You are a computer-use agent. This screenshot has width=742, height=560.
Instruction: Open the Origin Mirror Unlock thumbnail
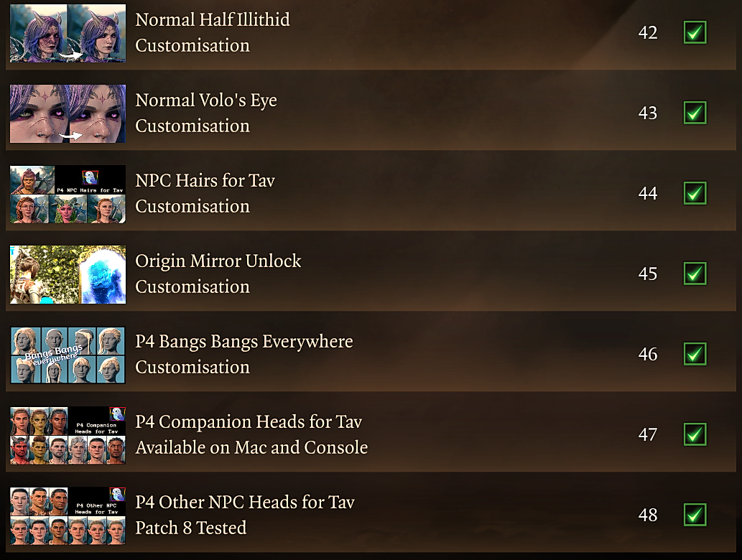point(68,274)
